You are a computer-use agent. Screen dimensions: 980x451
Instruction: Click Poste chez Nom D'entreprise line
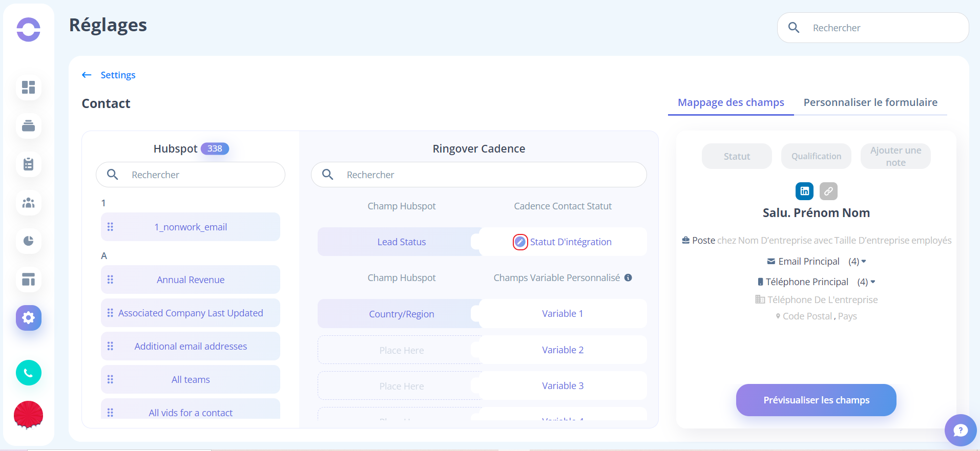tap(817, 240)
